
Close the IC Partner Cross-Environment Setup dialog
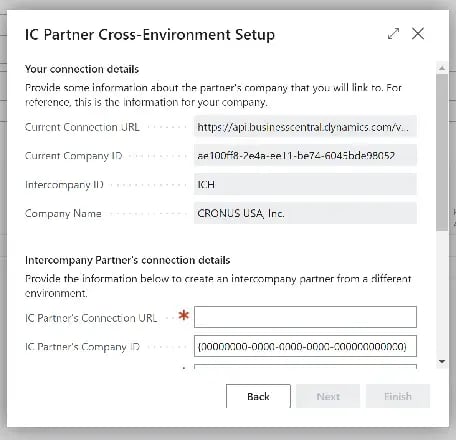418,34
